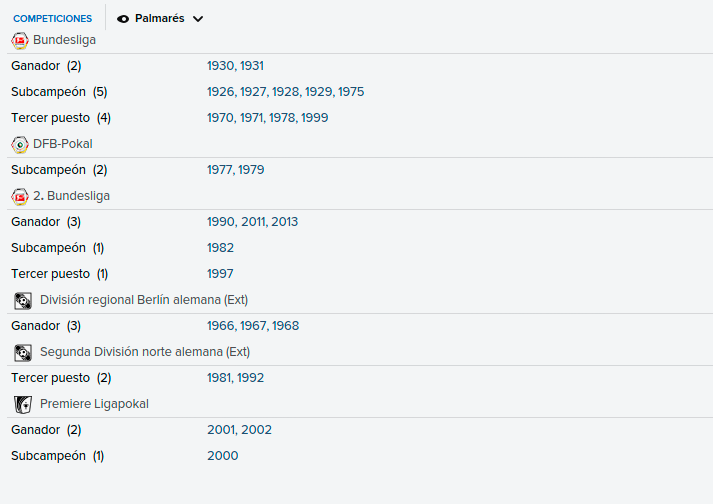The image size is (713, 504).
Task: Open the Bundesliga competition link
Action: [65, 40]
